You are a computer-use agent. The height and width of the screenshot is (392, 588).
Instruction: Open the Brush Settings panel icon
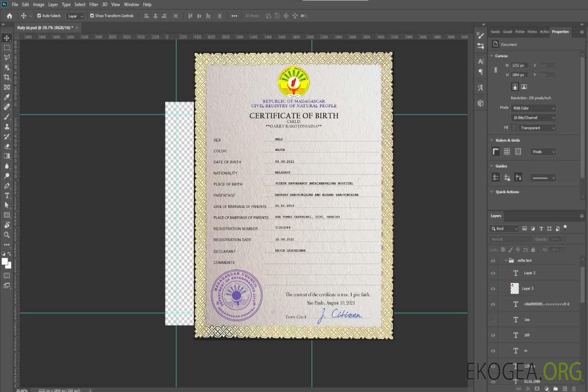point(480,35)
